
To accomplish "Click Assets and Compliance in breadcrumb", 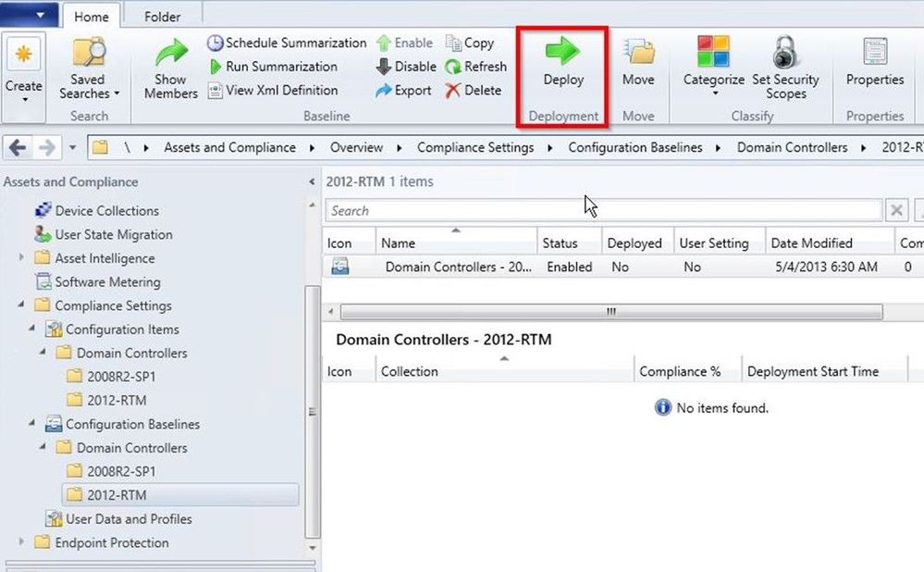I will click(x=229, y=147).
